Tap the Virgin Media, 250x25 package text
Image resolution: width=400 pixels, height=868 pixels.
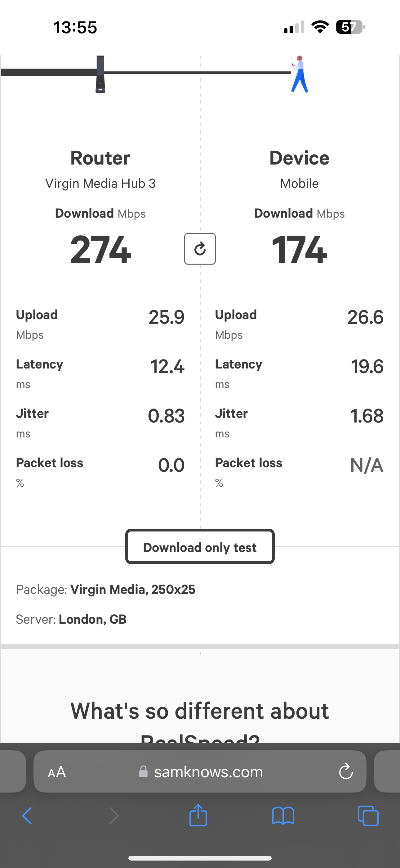click(133, 590)
